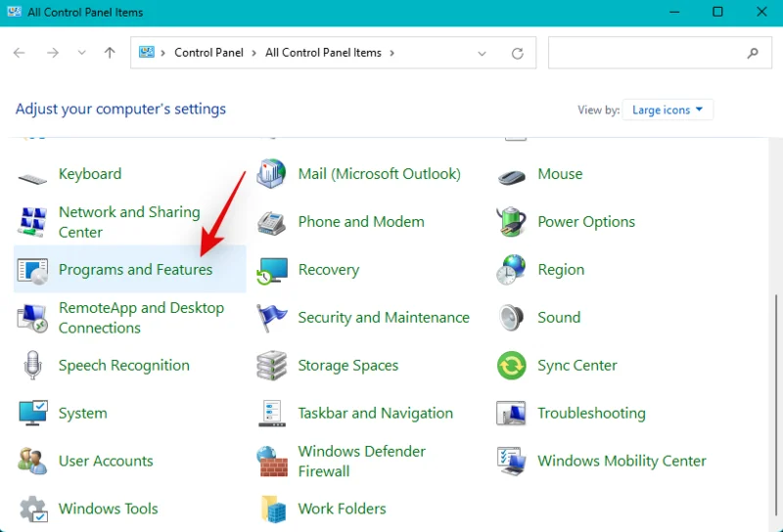Select the Control Panel breadcrumb

pyautogui.click(x=208, y=53)
